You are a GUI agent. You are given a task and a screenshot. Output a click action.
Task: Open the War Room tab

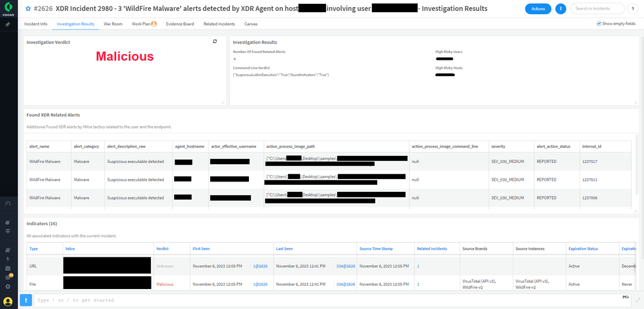pyautogui.click(x=113, y=24)
